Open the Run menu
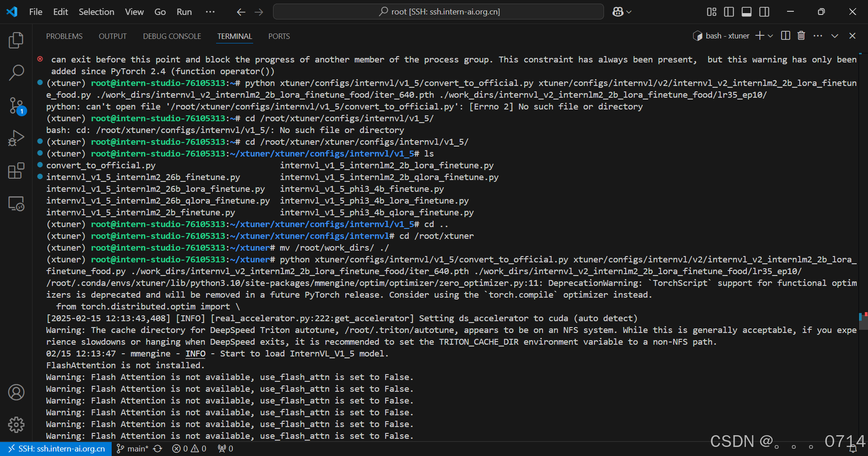Screen dimensions: 868x456 coord(184,12)
